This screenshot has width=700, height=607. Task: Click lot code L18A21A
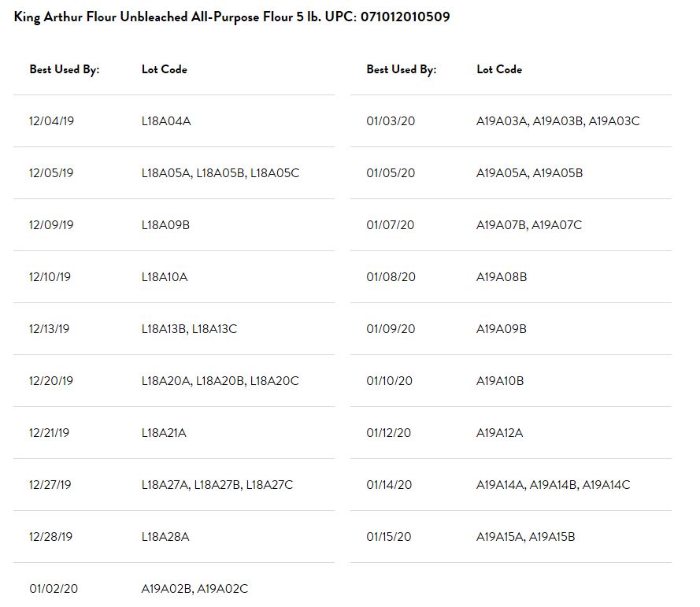164,433
